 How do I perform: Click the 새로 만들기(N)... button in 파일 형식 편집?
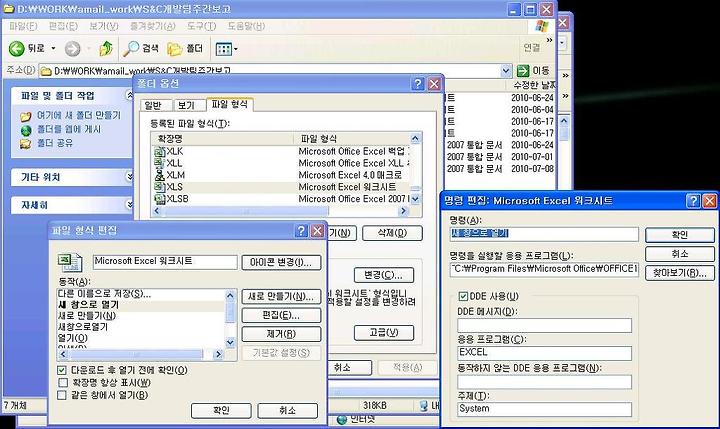(281, 297)
